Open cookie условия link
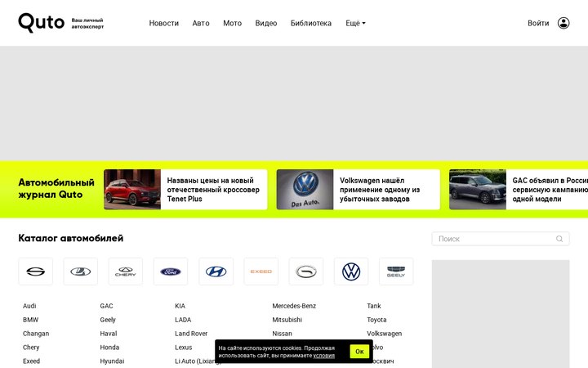The image size is (588, 368). tap(324, 356)
